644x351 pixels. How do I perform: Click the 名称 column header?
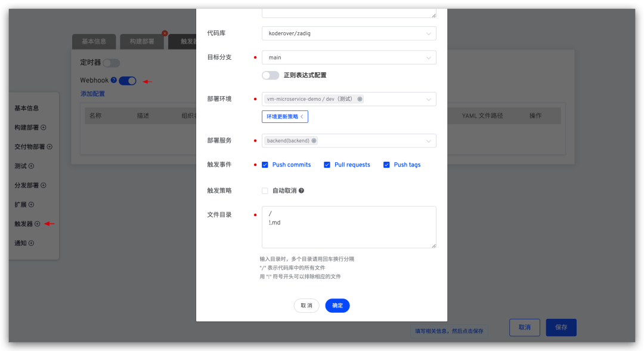(95, 116)
